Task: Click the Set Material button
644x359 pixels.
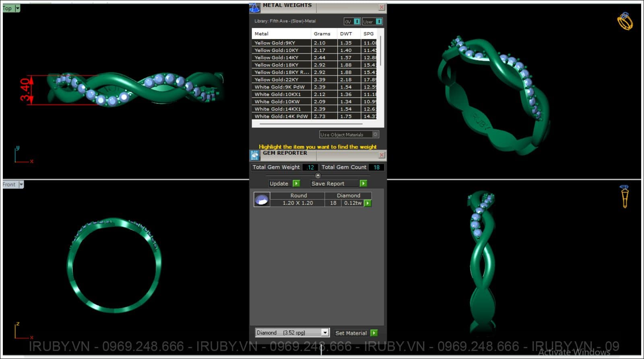Action: pyautogui.click(x=351, y=333)
